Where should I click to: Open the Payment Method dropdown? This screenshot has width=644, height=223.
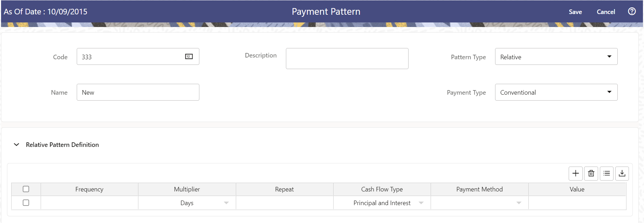tap(519, 203)
